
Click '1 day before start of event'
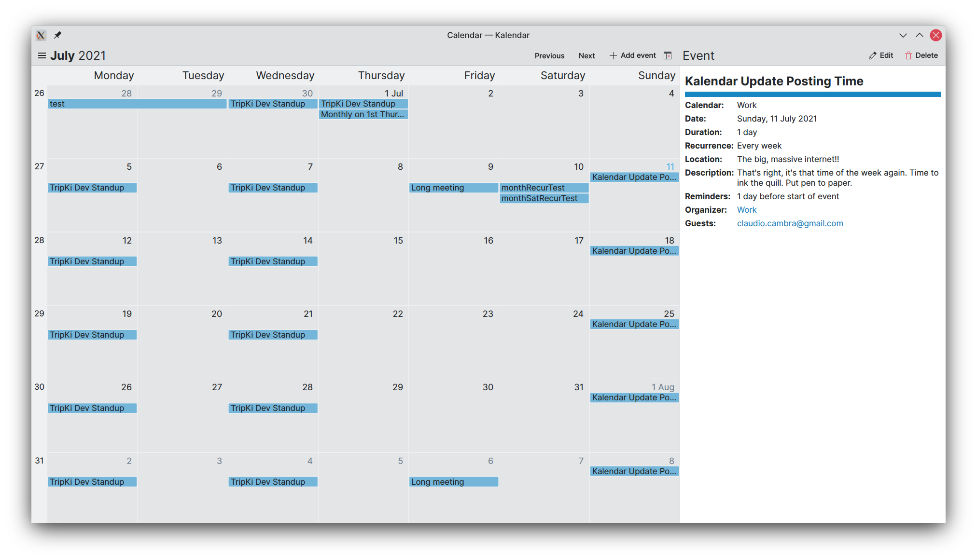tap(788, 196)
